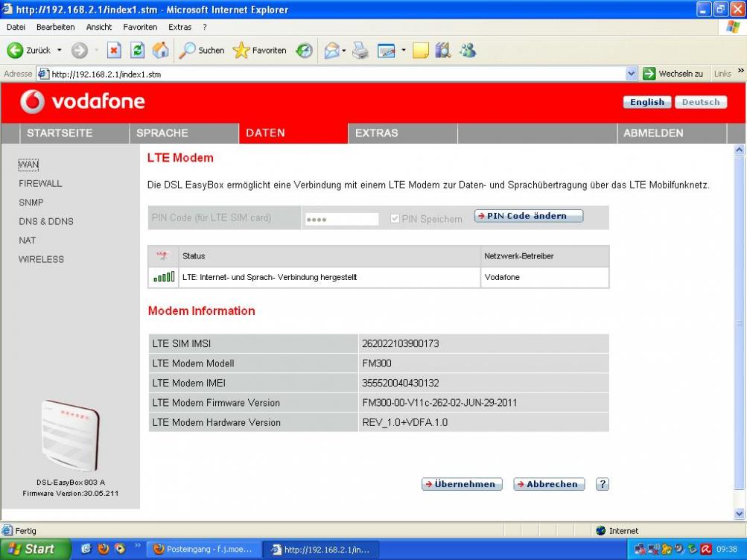This screenshot has width=747, height=560.
Task: Expand the address bar dropdown
Action: [x=632, y=74]
